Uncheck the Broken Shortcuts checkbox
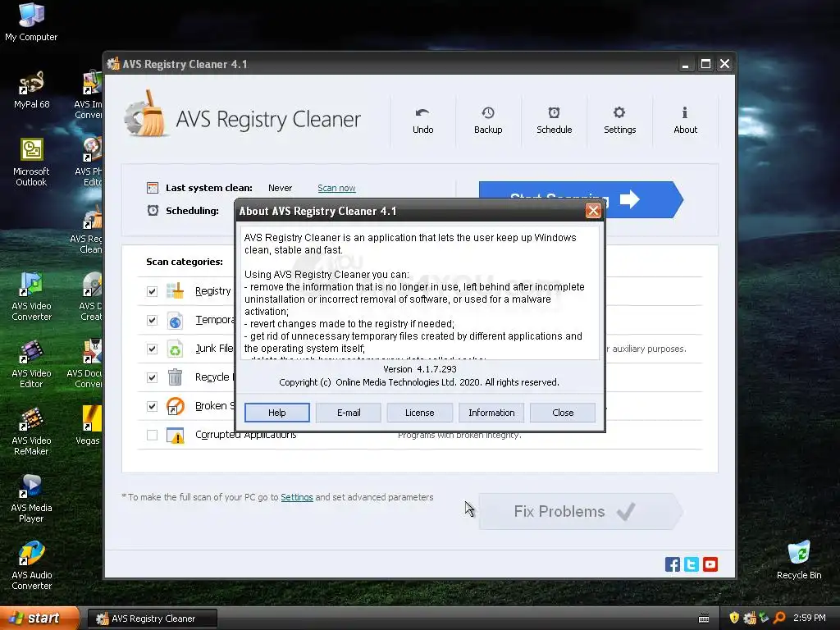This screenshot has height=630, width=840. (152, 406)
